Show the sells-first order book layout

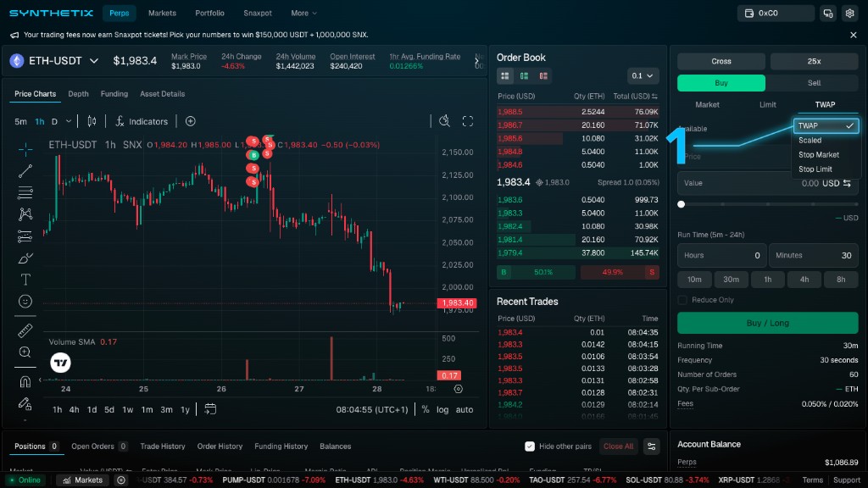coord(543,75)
